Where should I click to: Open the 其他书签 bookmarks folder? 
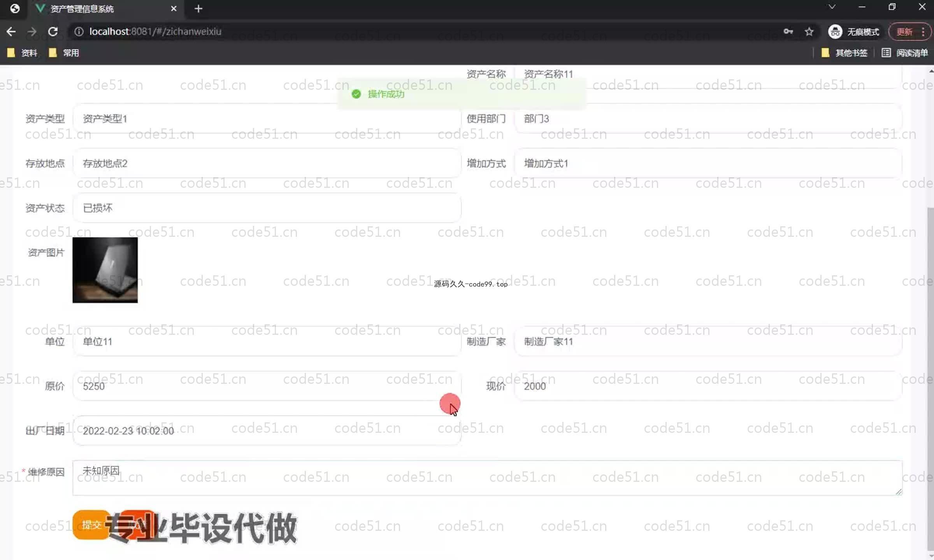pyautogui.click(x=844, y=53)
